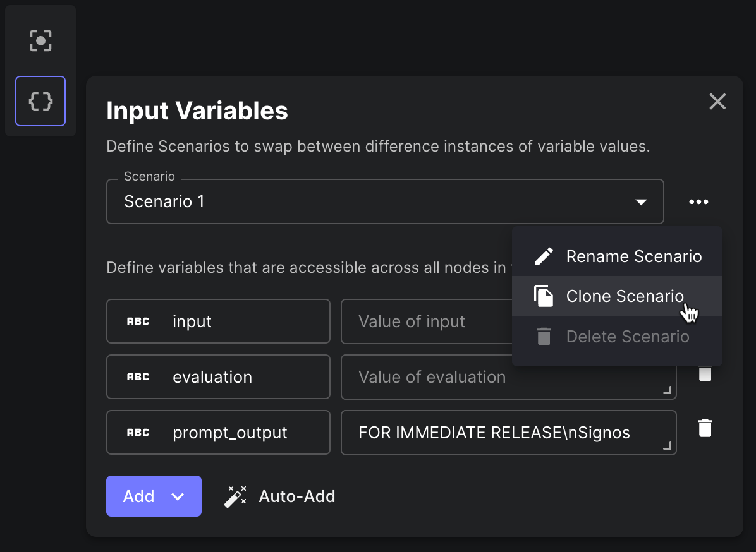This screenshot has height=552, width=756.
Task: Click the clone pages icon in menu
Action: click(x=543, y=296)
